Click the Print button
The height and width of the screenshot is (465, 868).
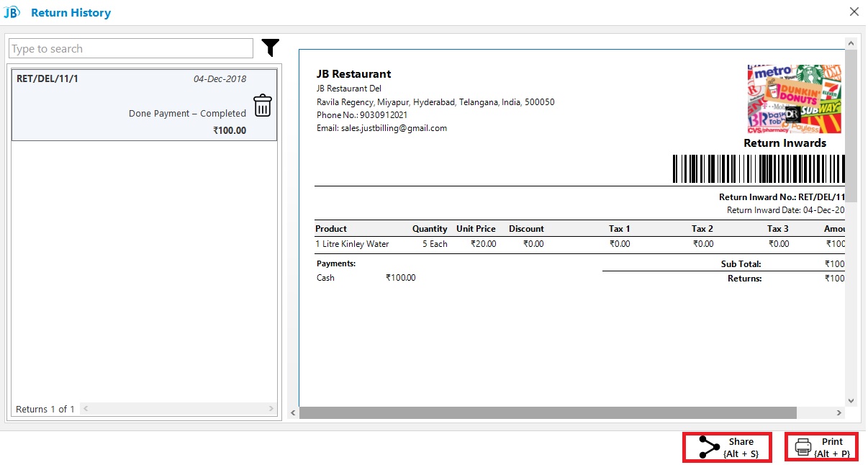821,447
